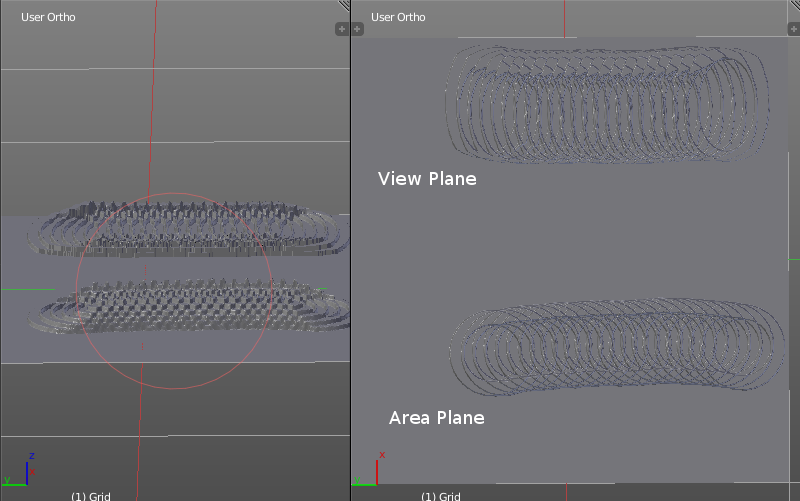Click the 'Area Plane' annotation text

coord(437,418)
